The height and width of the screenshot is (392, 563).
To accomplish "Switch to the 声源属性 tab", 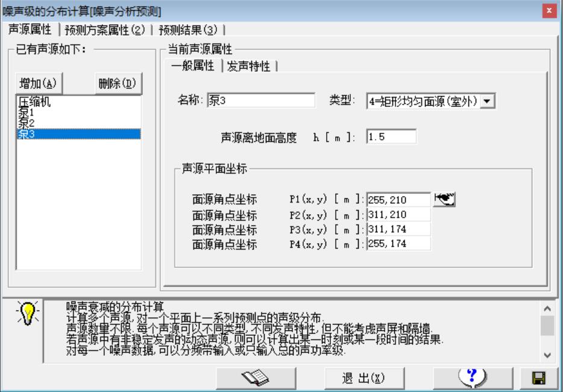I will point(30,30).
